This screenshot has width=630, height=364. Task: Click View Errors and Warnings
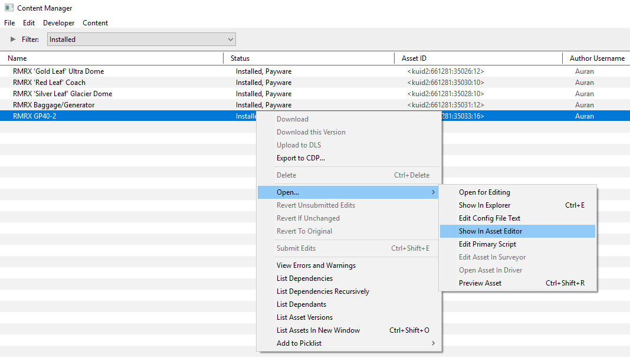pyautogui.click(x=316, y=265)
